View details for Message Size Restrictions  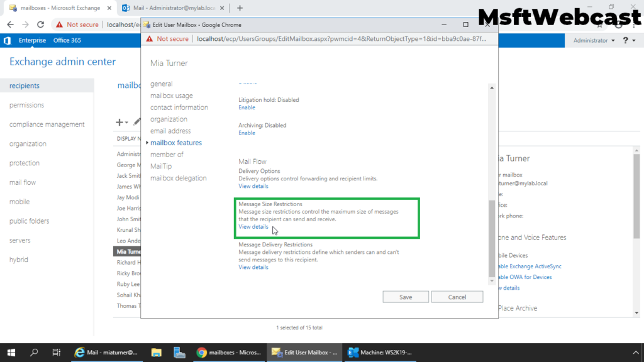pos(253,227)
